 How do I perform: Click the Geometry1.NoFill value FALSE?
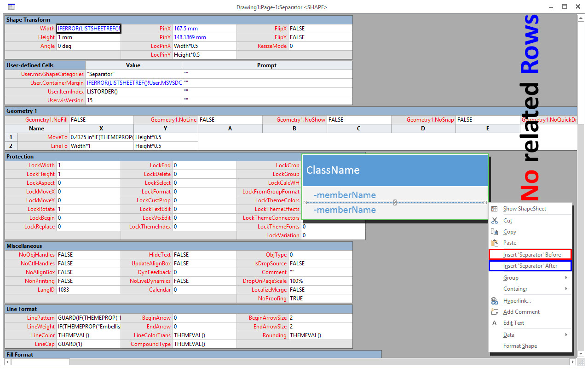point(101,120)
